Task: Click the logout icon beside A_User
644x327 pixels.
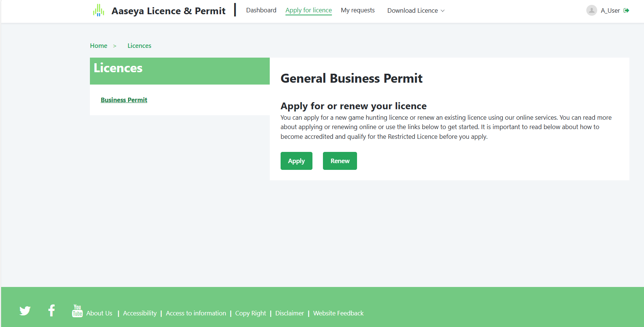Action: [626, 10]
